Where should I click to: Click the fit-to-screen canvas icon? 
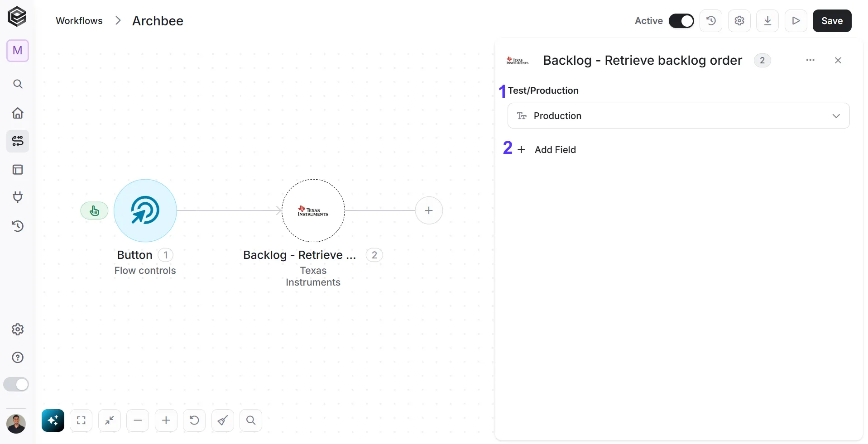point(81,420)
